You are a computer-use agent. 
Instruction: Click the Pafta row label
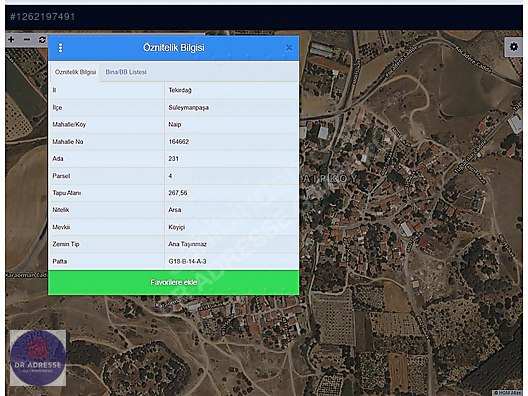pos(59,261)
